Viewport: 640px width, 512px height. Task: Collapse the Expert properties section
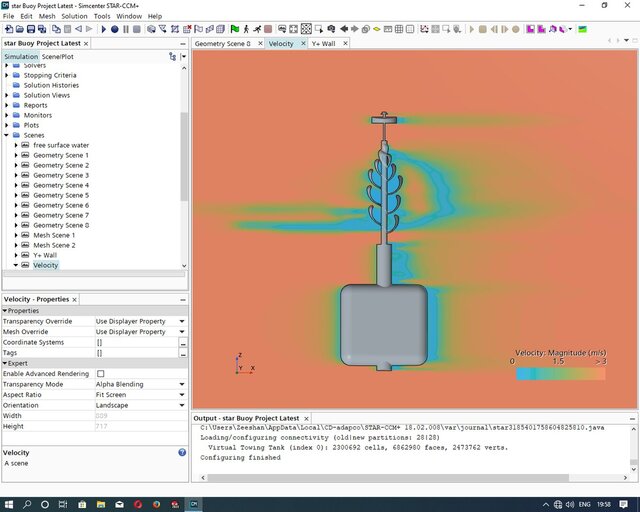(x=5, y=363)
